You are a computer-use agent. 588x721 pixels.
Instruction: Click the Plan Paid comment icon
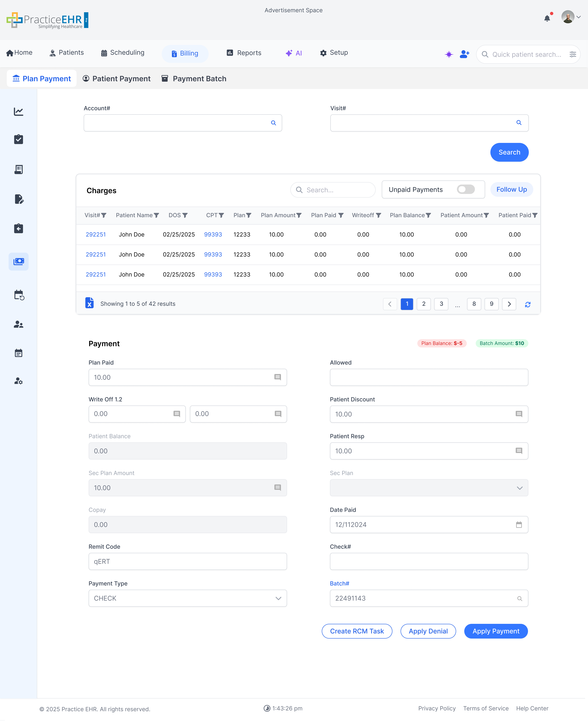277,377
